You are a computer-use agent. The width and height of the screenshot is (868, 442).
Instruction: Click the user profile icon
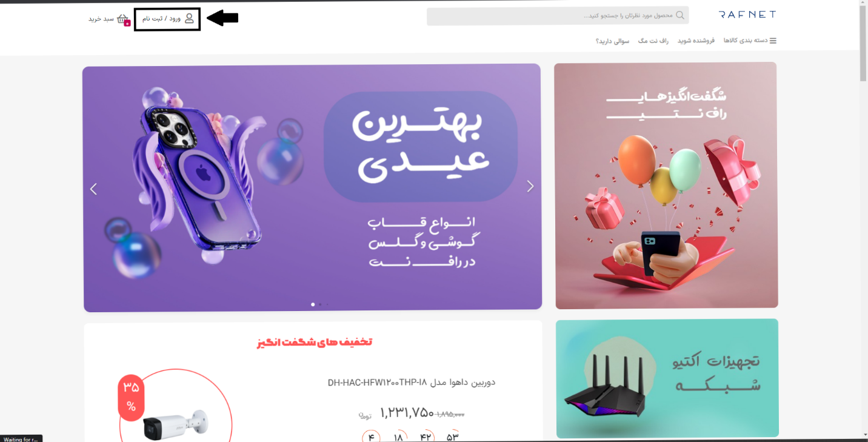tap(189, 19)
